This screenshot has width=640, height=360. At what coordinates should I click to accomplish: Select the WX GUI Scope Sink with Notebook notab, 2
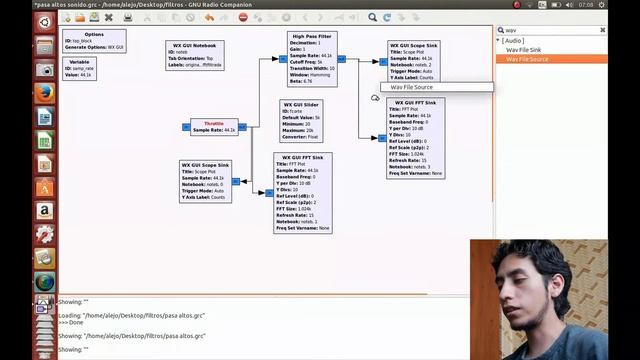(x=414, y=61)
